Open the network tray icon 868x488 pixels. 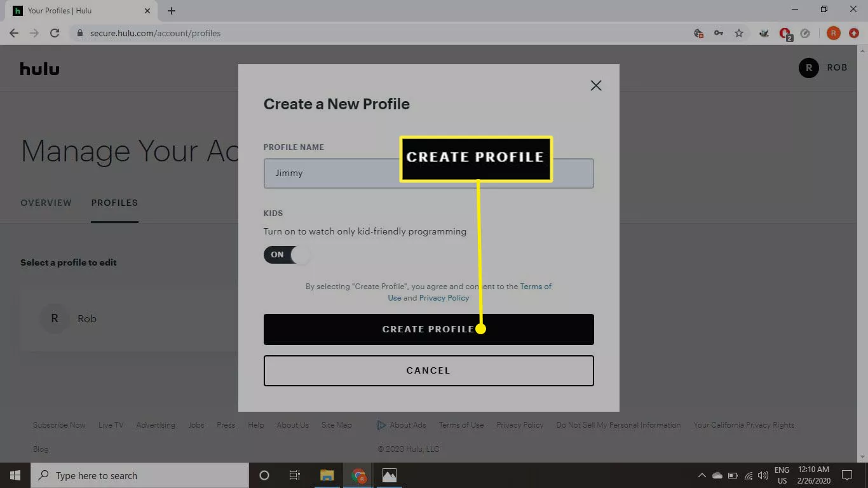(749, 475)
